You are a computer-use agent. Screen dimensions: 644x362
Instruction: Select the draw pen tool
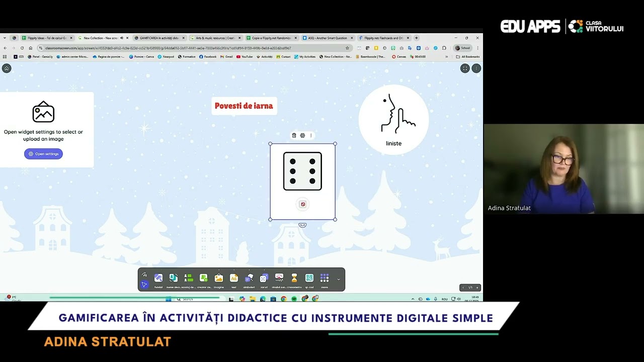144,275
